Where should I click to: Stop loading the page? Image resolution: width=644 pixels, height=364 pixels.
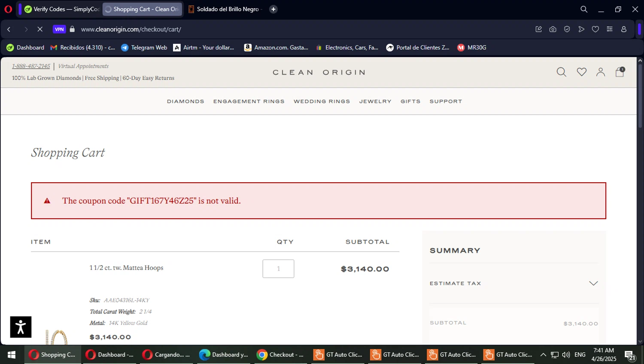(x=40, y=29)
